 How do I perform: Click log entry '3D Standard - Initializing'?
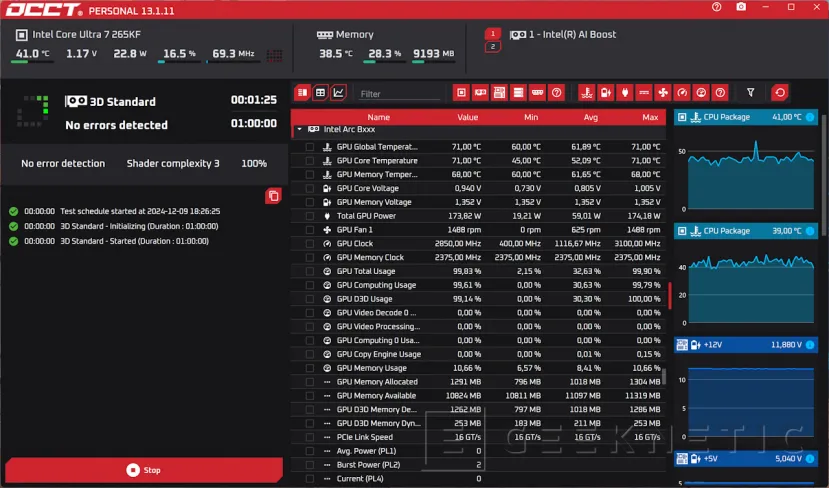tap(139, 226)
